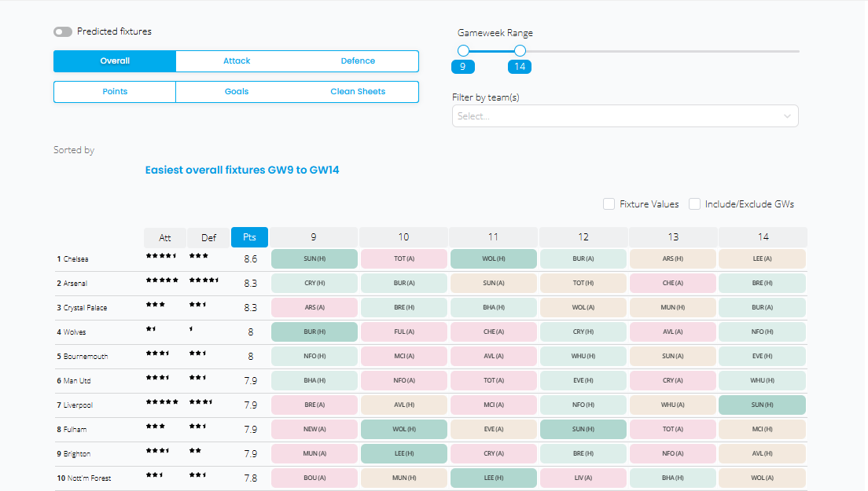This screenshot has width=868, height=491.
Task: Click Crystal Palace's ARS (A) fixture cell
Action: (314, 307)
